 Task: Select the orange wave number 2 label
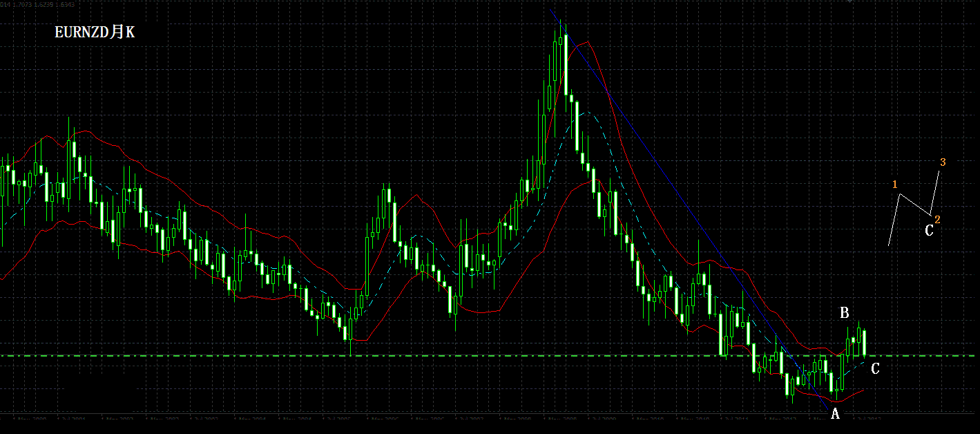click(937, 219)
